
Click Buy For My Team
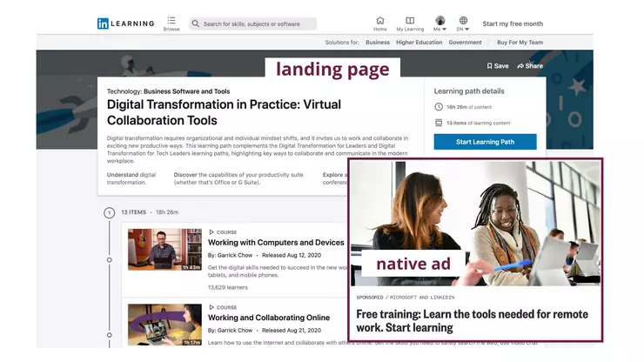point(520,42)
